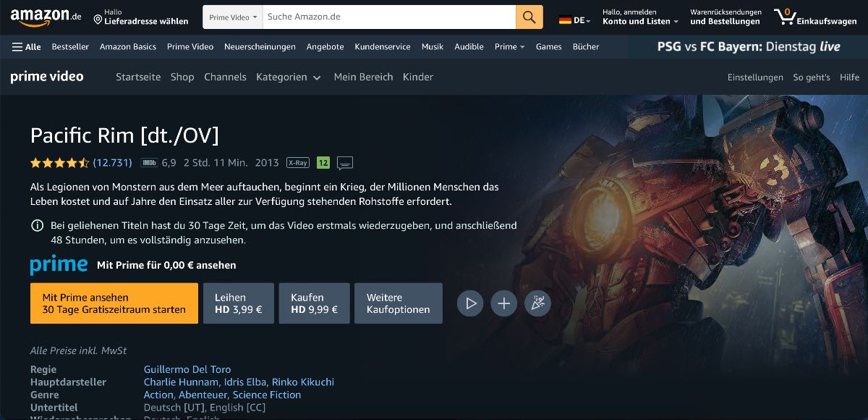This screenshot has width=868, height=420.
Task: Expand the Prime dropdown in navigation
Action: click(510, 46)
